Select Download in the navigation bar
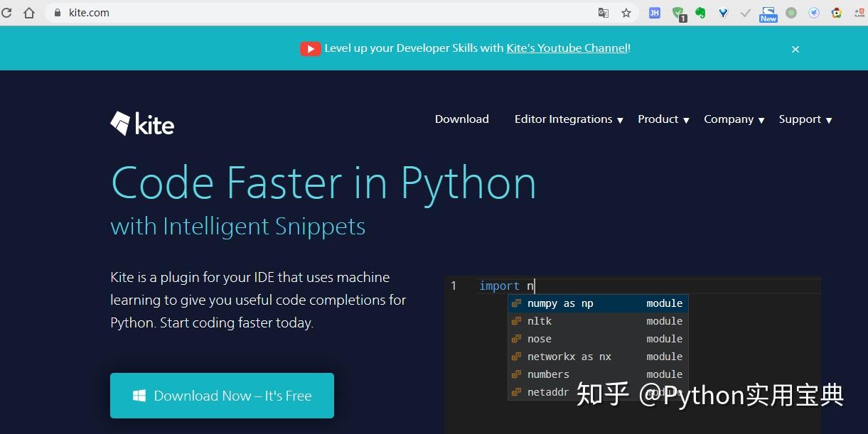Image resolution: width=868 pixels, height=434 pixels. coord(461,119)
